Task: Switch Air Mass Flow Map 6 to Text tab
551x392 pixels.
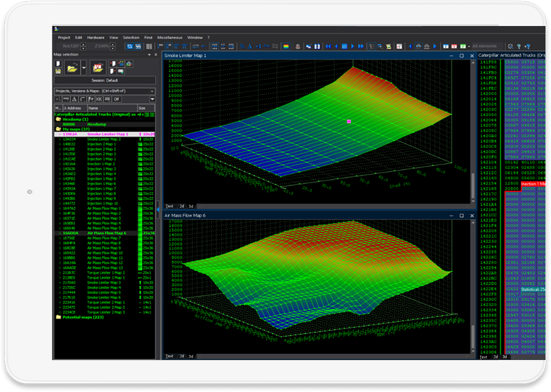Action: coord(170,356)
